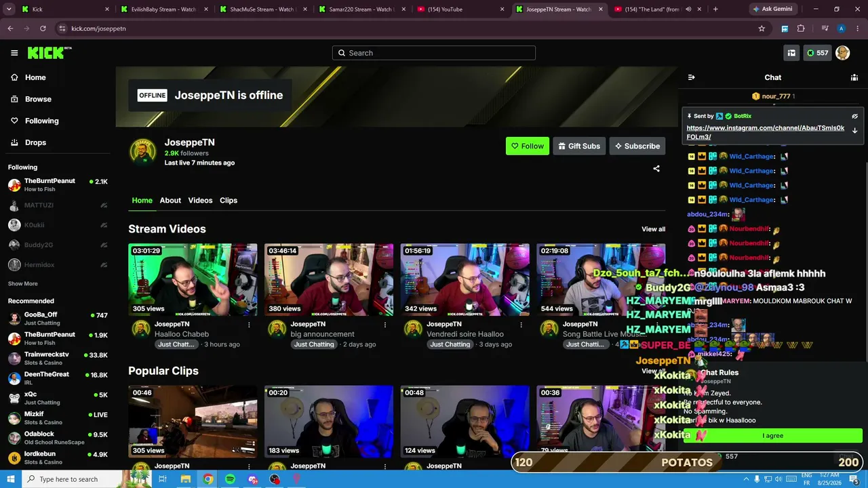The width and height of the screenshot is (868, 488).
Task: Switch to the Samar220 Stream browser tab
Action: point(363,9)
